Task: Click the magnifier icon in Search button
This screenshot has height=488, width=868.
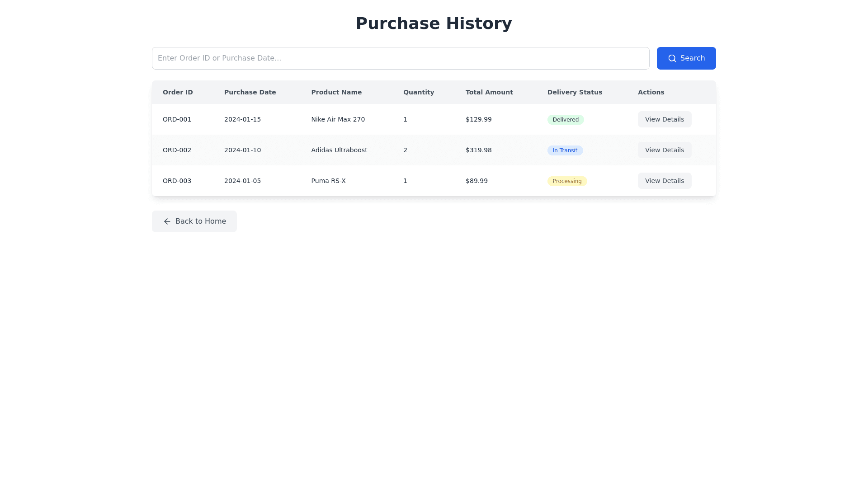Action: click(672, 58)
